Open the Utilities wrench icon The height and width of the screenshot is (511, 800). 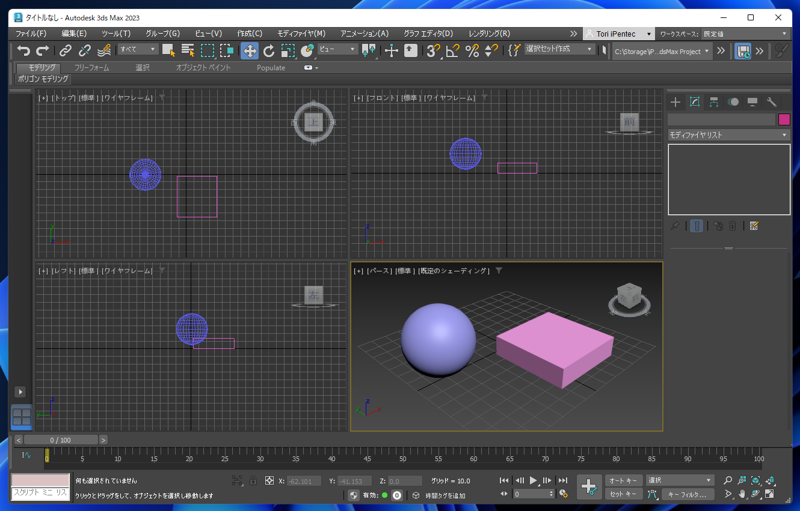(771, 102)
